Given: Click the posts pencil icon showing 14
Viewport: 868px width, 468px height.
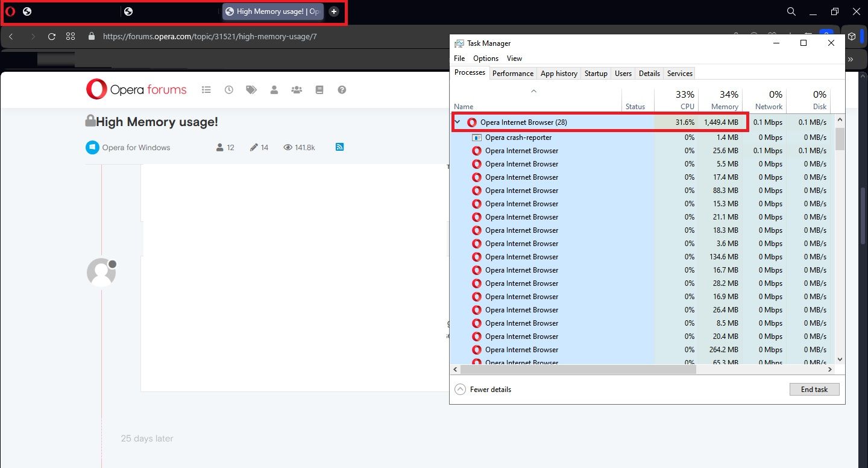Looking at the screenshot, I should click(x=254, y=147).
